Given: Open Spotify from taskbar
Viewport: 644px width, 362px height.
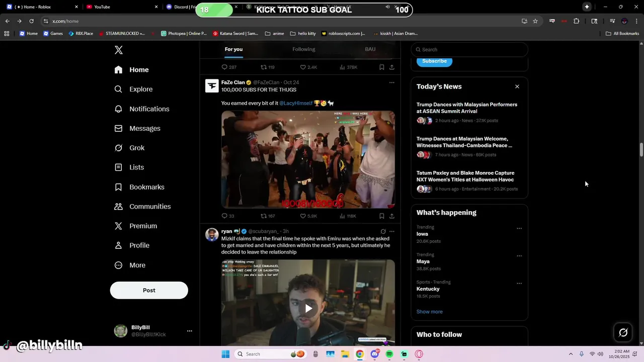Looking at the screenshot, I should (389, 354).
